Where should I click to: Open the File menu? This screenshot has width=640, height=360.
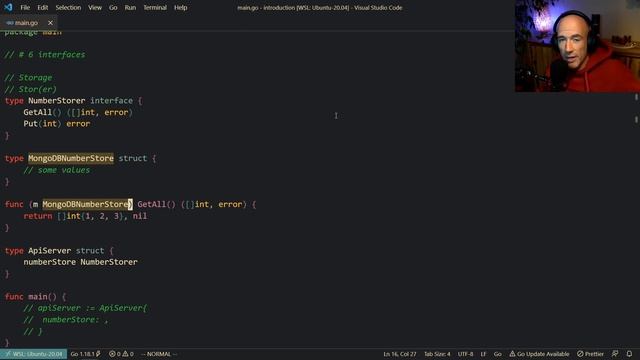[25, 7]
